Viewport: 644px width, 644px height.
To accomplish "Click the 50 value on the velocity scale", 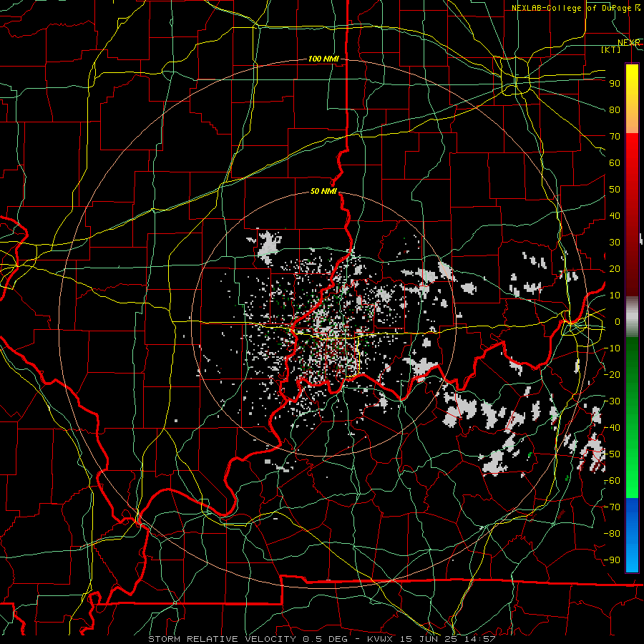I will pyautogui.click(x=615, y=190).
